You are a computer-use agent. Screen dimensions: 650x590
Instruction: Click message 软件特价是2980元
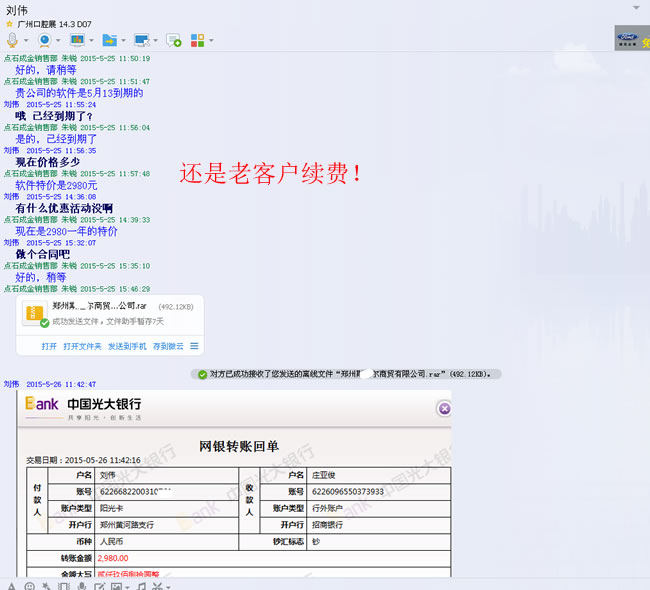56,185
